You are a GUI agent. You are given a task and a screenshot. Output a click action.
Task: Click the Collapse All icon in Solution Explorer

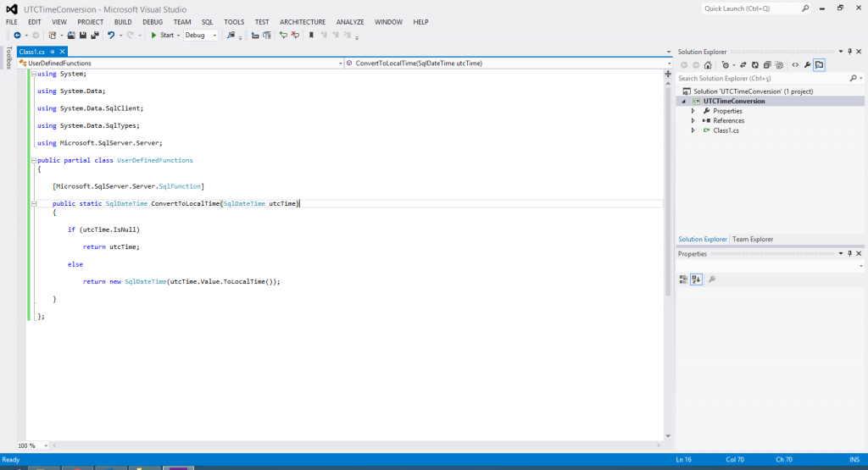click(767, 65)
